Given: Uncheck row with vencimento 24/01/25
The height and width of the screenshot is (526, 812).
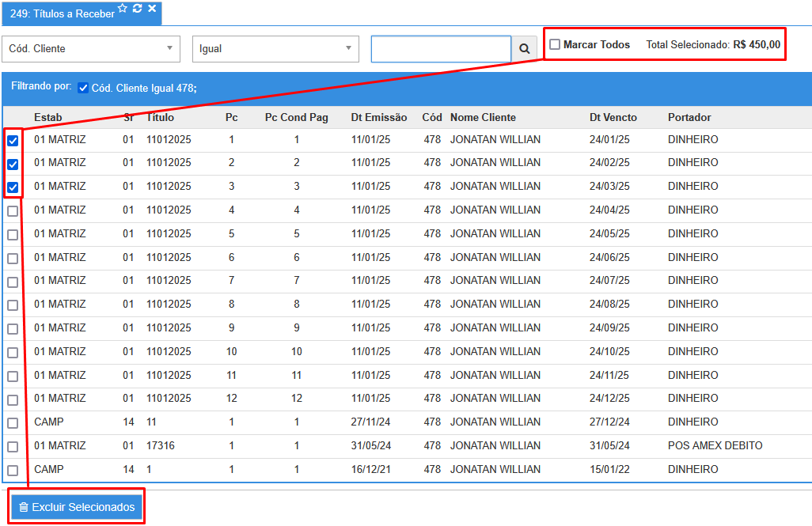Looking at the screenshot, I should (13, 140).
